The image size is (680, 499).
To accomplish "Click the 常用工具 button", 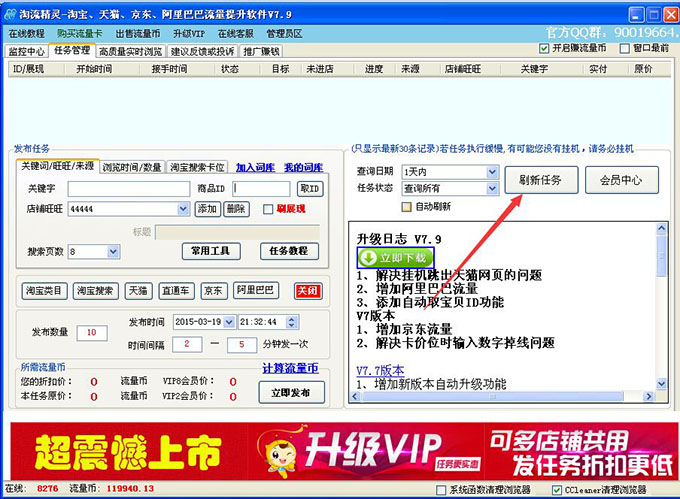I will 211,251.
